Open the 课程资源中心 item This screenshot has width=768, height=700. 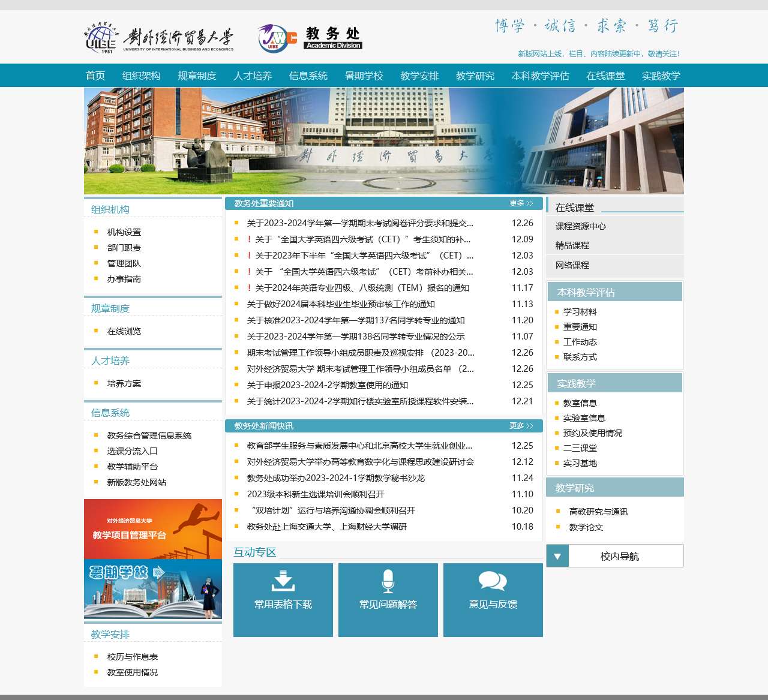coord(581,226)
